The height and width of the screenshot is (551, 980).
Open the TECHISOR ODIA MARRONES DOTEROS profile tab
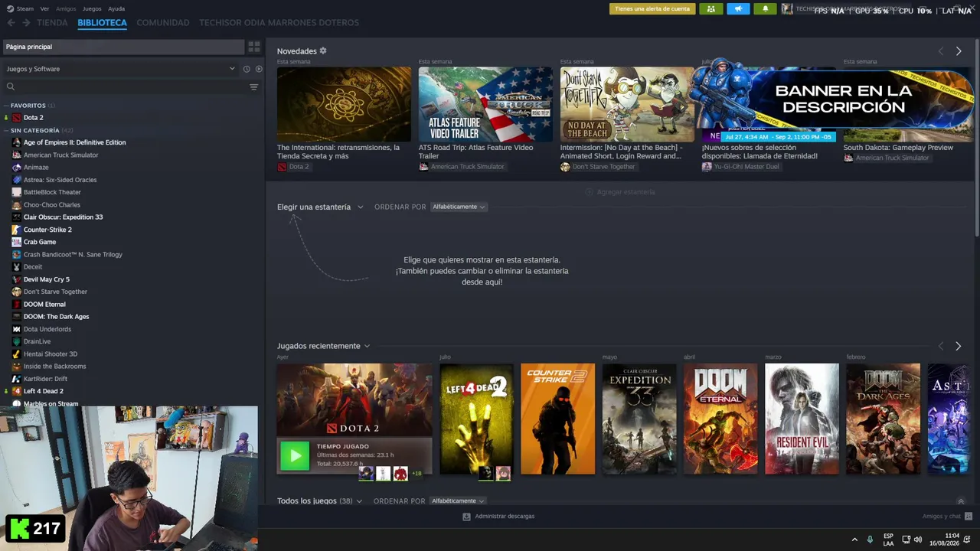(279, 23)
